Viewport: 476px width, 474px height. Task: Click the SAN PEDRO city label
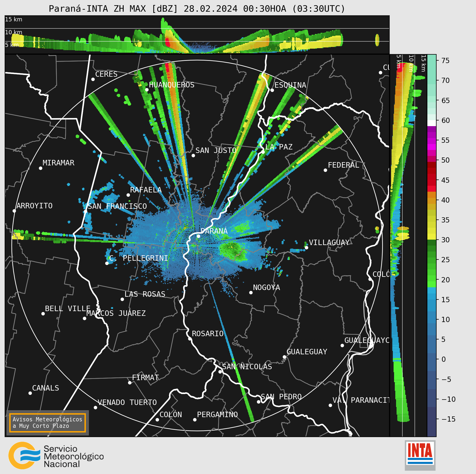(281, 397)
